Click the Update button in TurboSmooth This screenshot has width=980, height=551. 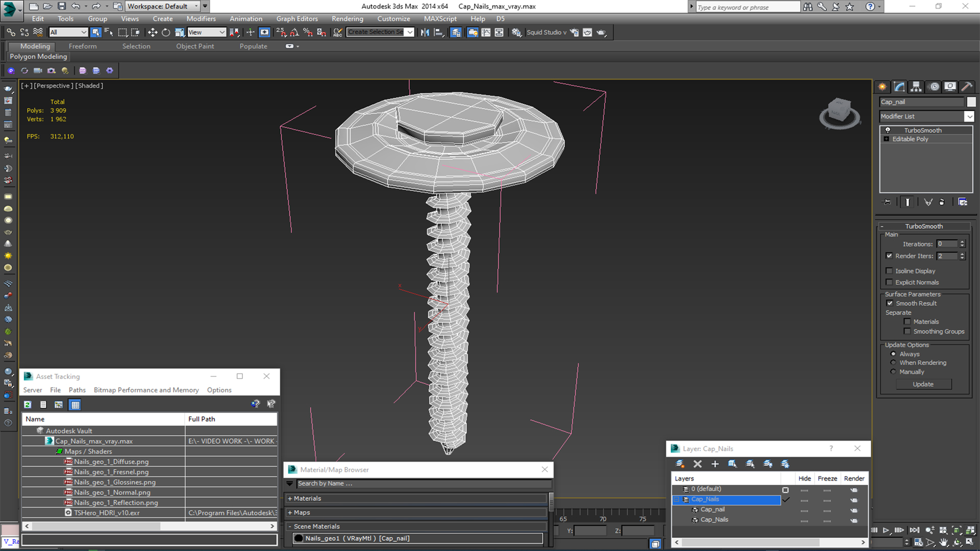point(923,384)
